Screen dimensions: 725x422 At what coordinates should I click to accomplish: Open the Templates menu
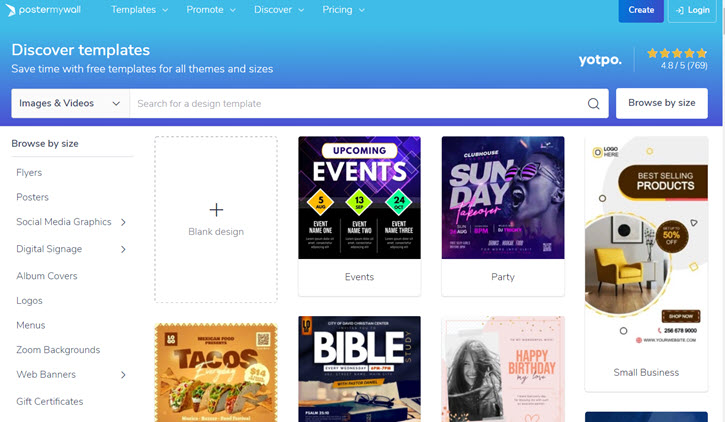139,10
